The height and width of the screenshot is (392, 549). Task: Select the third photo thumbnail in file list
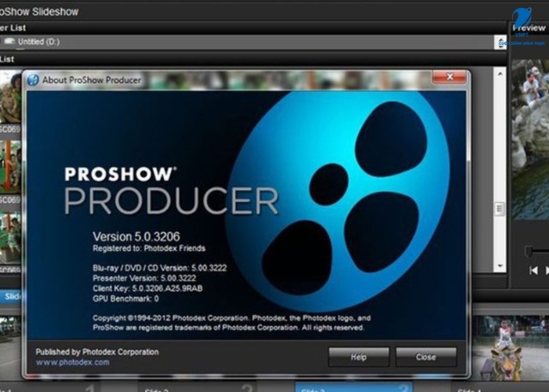point(10,238)
